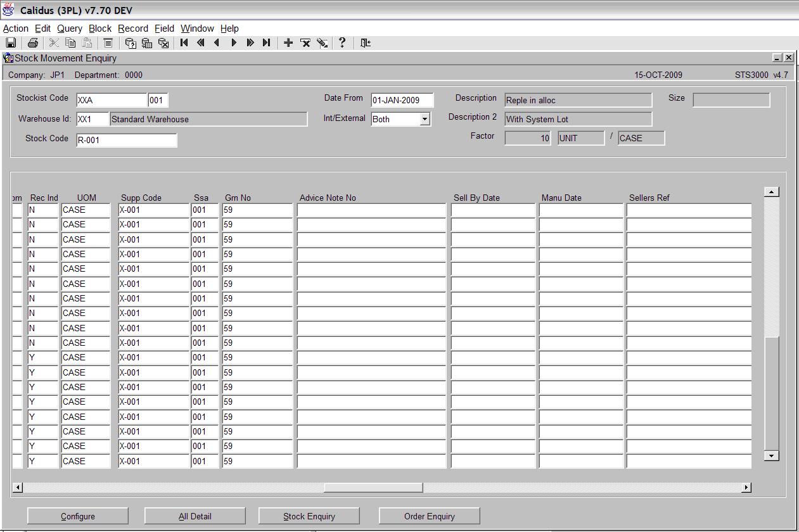Click the Description field Reple in alloc
This screenshot has height=532, width=799.
click(578, 100)
